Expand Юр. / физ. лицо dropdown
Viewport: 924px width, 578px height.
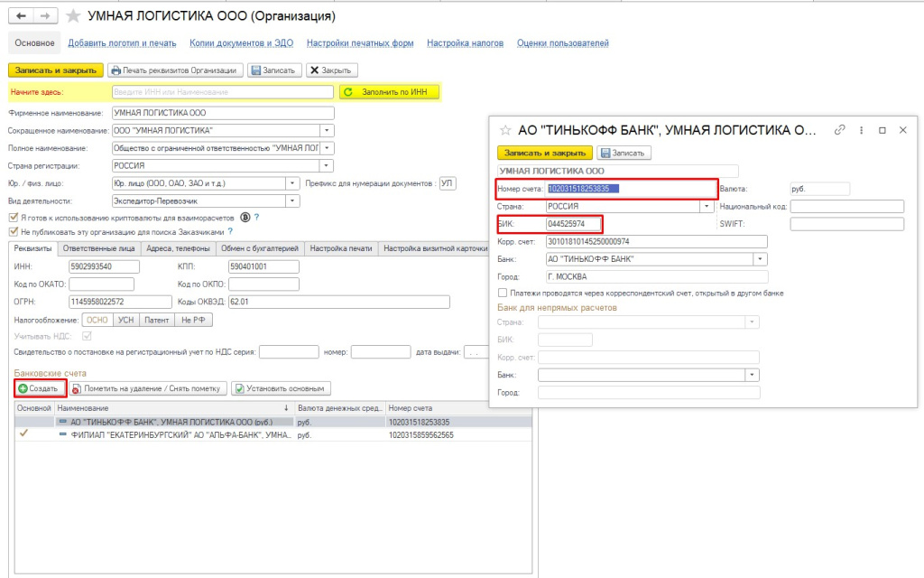(292, 183)
